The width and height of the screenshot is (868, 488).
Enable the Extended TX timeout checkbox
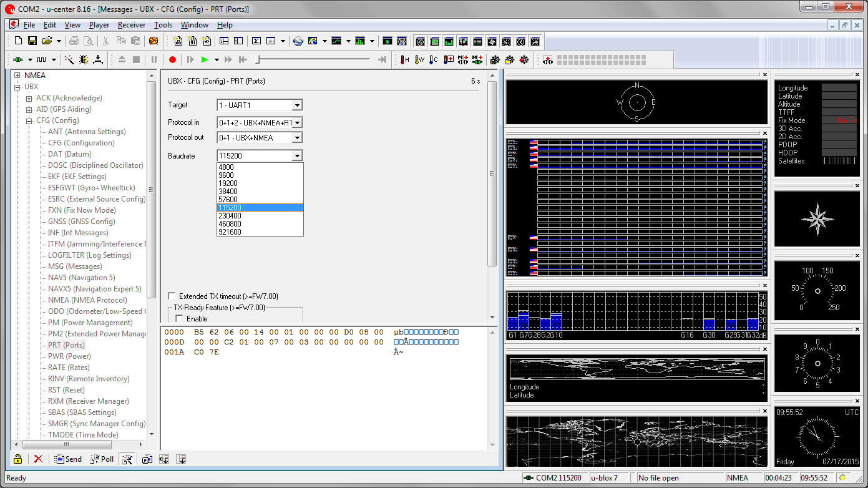click(x=172, y=296)
